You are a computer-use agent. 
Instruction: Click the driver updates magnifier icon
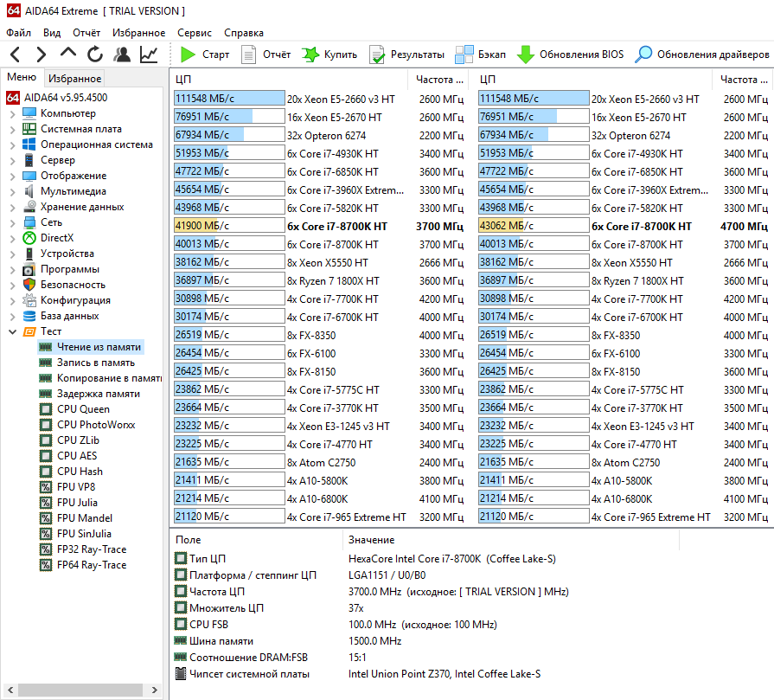pos(643,55)
